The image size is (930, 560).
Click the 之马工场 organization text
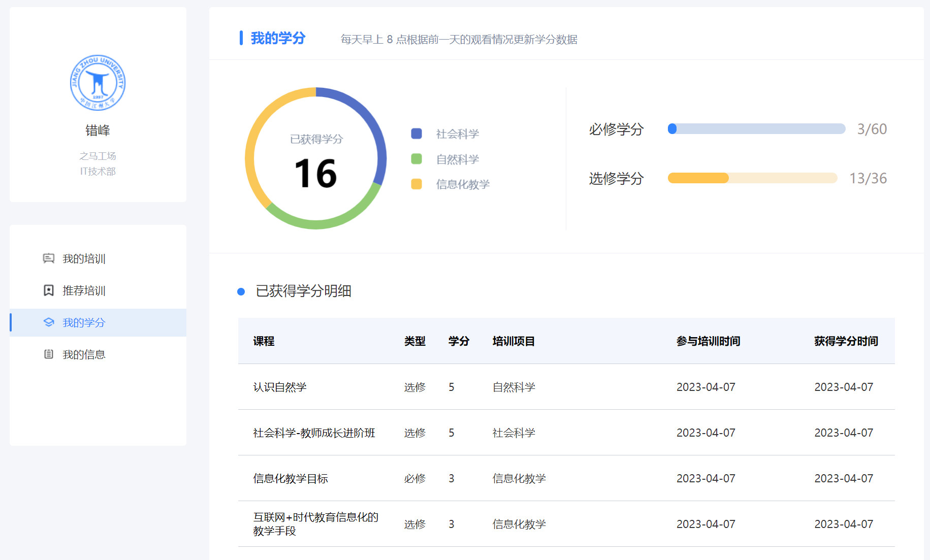(98, 156)
